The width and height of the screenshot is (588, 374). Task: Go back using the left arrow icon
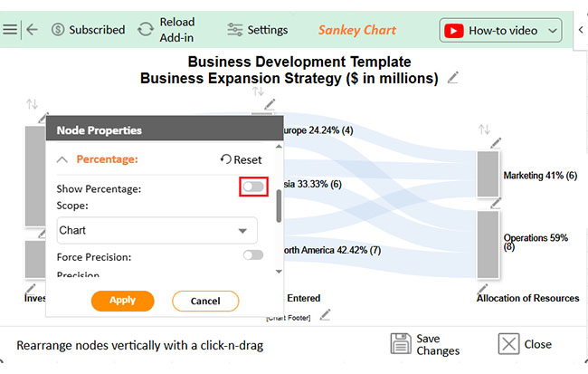(32, 30)
